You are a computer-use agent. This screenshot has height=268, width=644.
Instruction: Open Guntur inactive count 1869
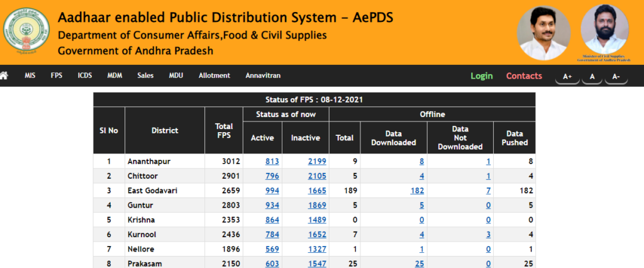[x=317, y=206]
